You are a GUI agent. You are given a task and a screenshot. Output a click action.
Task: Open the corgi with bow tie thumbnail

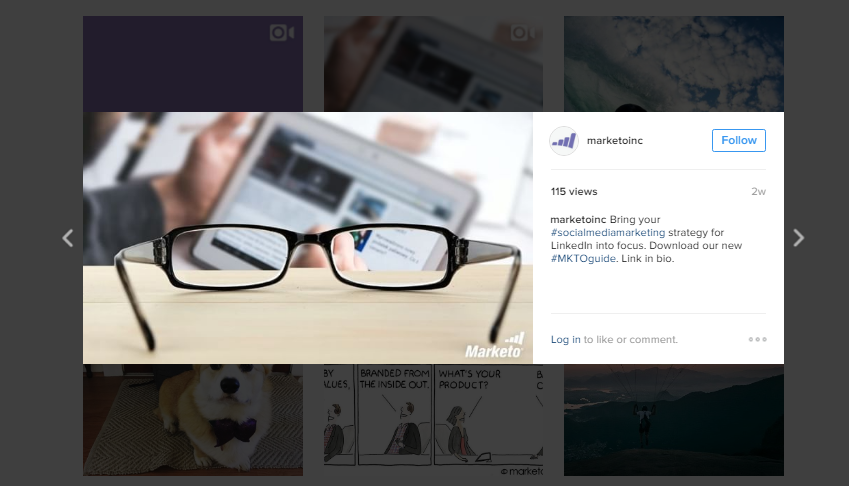193,420
